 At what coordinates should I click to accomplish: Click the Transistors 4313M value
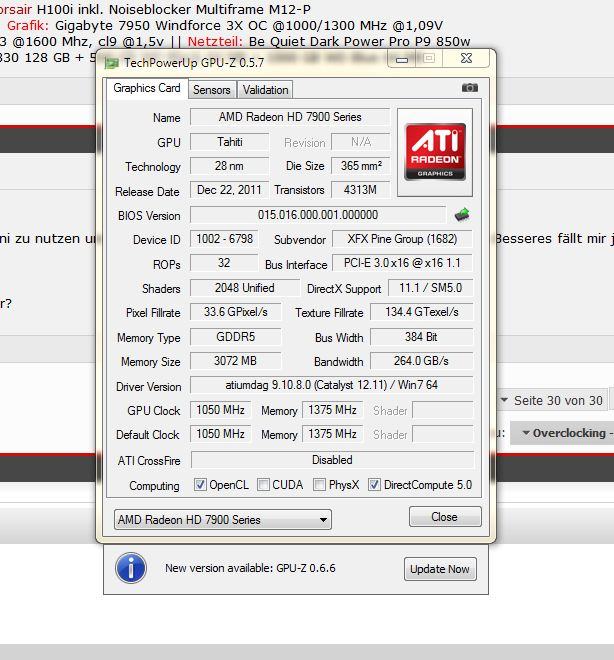pos(360,190)
